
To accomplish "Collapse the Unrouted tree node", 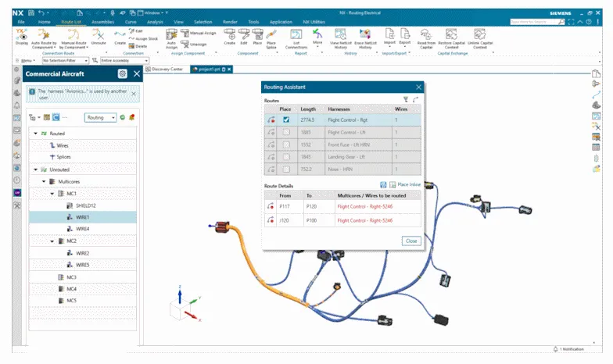I will pyautogui.click(x=34, y=169).
